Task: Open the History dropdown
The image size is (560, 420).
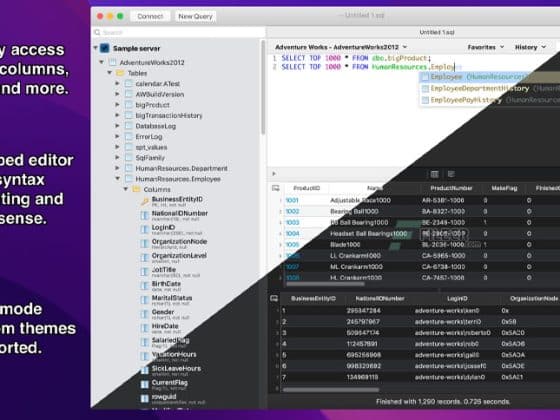Action: pos(530,47)
